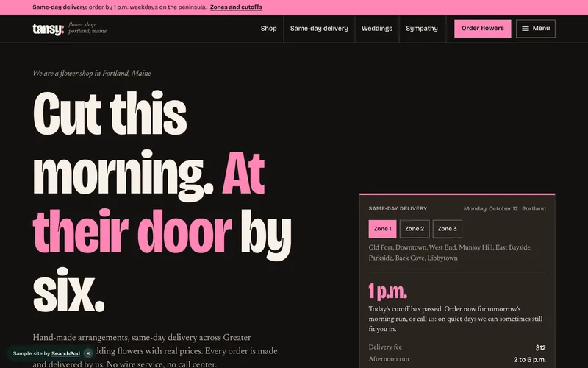Open the Zones and cutoffs link
Image resolution: width=588 pixels, height=368 pixels.
click(x=236, y=7)
